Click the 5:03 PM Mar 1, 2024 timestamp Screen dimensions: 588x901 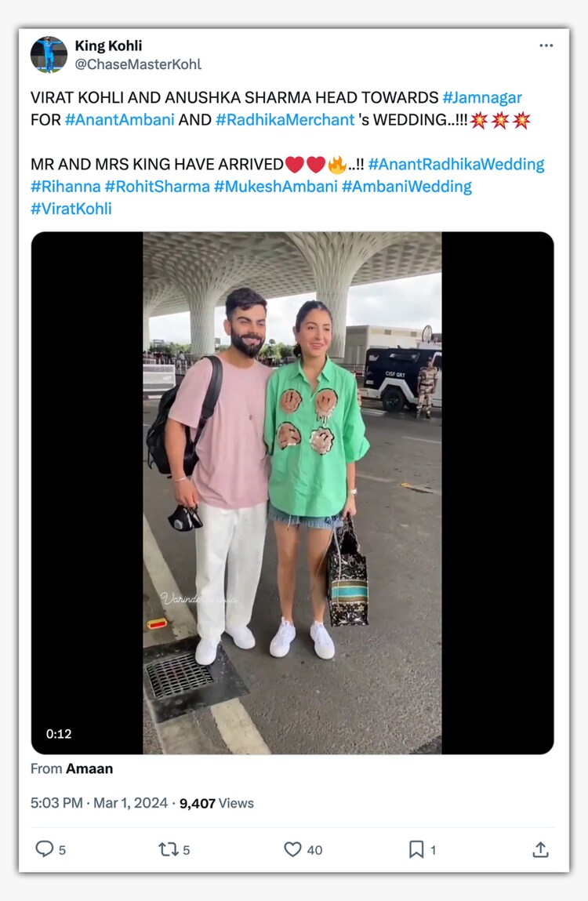tap(99, 803)
